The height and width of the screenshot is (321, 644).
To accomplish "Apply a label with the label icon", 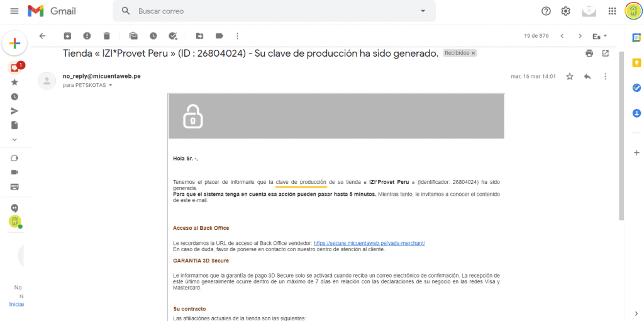I will pyautogui.click(x=219, y=36).
